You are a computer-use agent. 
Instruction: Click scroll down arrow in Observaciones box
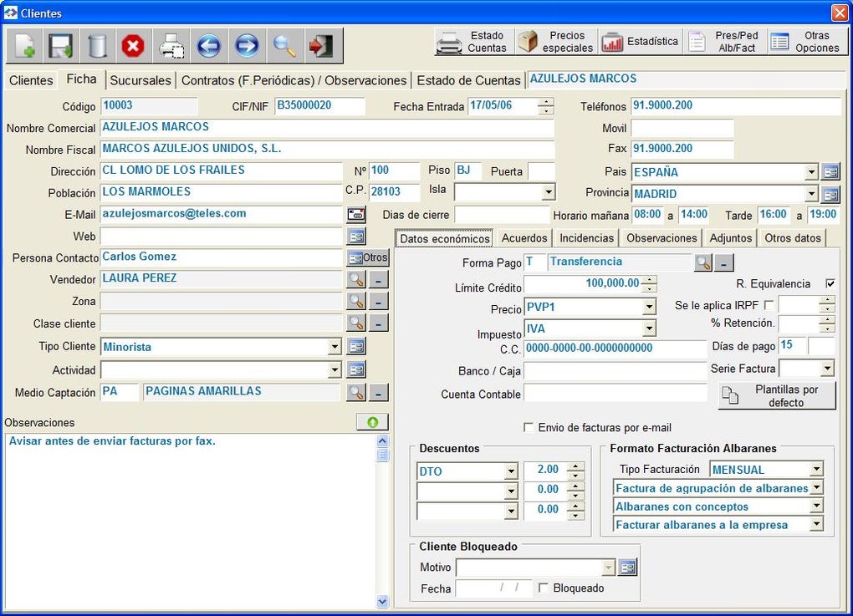(382, 601)
